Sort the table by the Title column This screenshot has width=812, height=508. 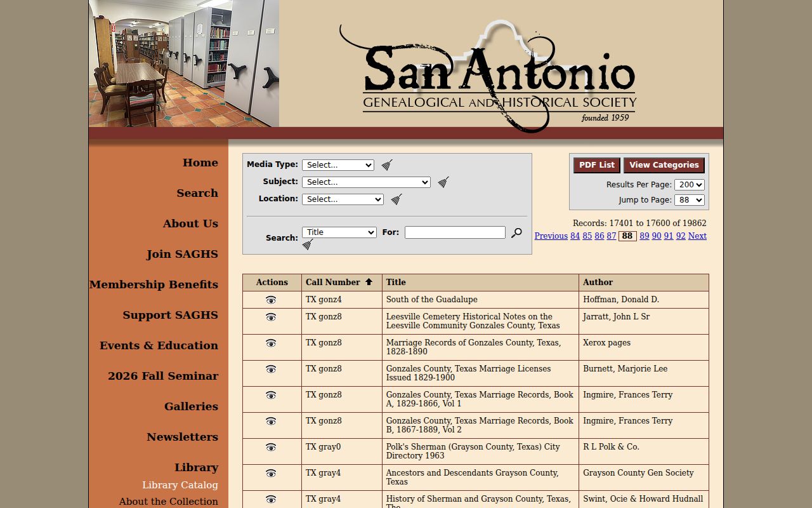(x=396, y=283)
